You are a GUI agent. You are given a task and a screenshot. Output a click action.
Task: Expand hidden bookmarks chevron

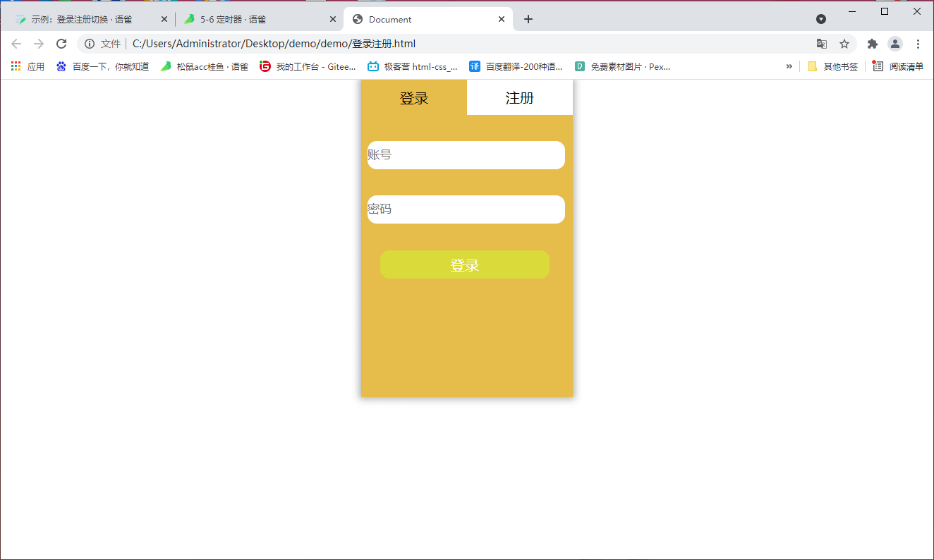click(789, 66)
